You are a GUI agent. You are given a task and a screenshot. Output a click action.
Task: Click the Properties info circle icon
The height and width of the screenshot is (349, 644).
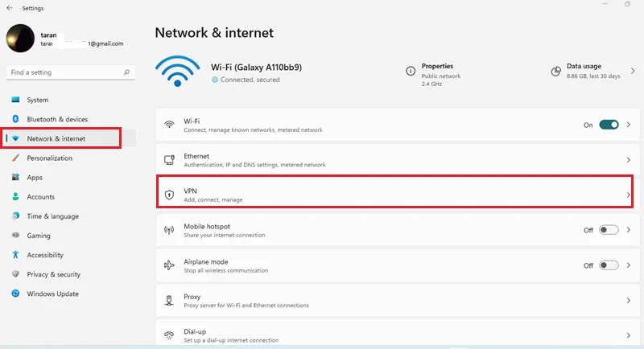411,71
